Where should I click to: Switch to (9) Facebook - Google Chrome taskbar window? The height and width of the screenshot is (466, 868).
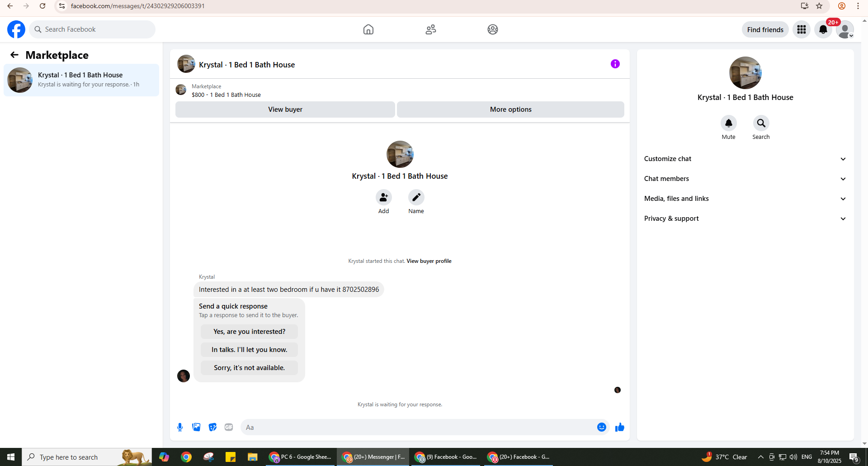(446, 457)
